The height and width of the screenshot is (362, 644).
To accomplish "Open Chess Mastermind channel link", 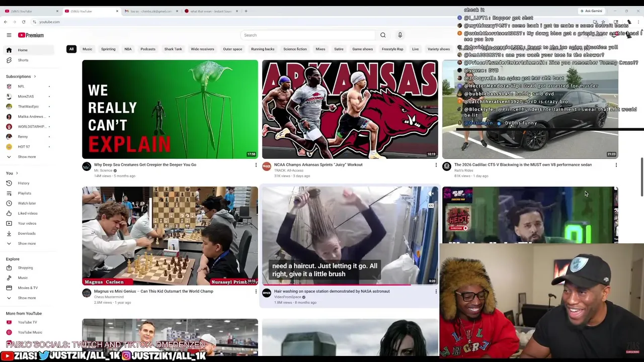I will point(109,297).
